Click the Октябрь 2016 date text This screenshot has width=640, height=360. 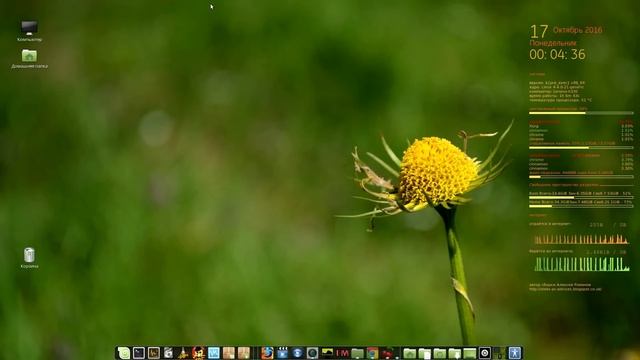click(577, 30)
